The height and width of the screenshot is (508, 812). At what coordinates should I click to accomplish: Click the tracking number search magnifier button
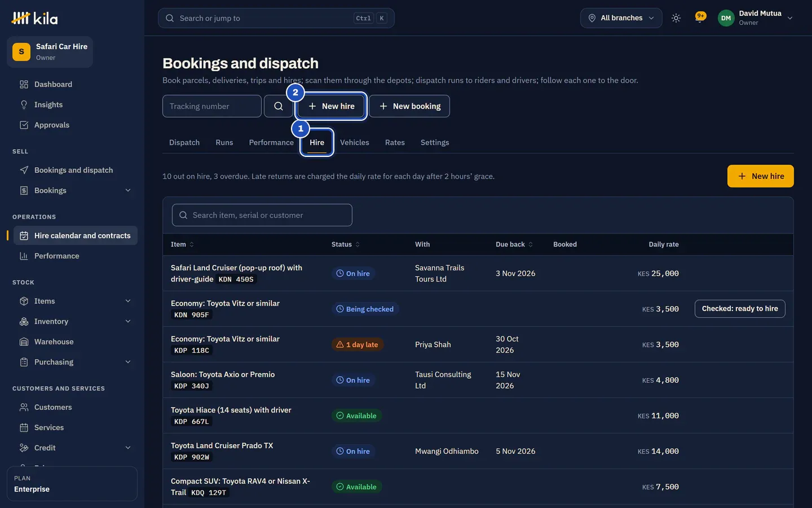(279, 106)
